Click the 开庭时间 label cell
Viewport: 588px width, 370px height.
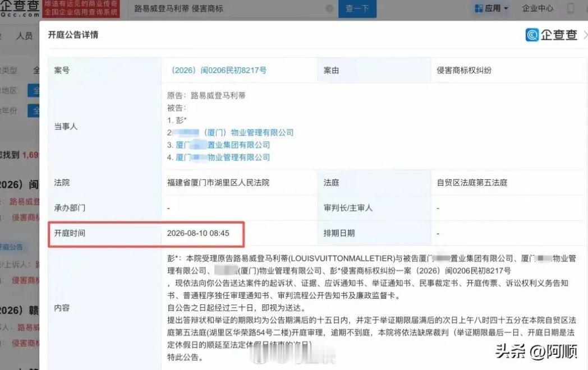[x=104, y=233]
